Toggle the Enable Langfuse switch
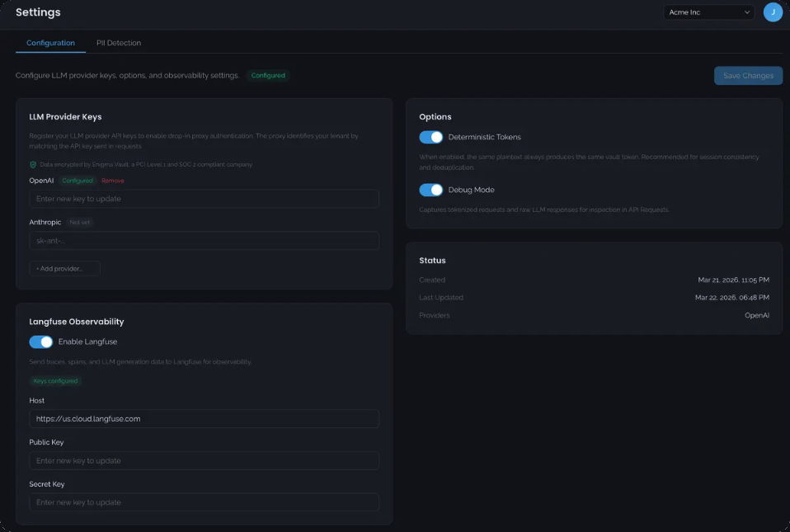Image resolution: width=790 pixels, height=532 pixels. pyautogui.click(x=40, y=341)
